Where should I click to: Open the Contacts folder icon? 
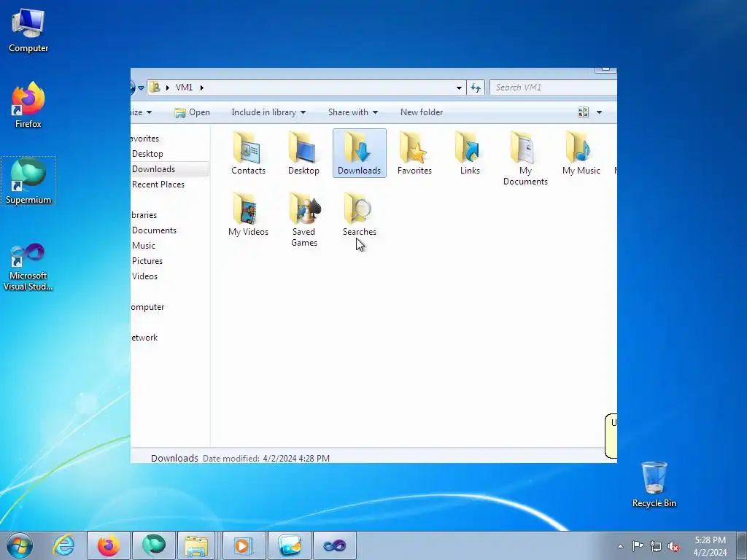point(248,153)
